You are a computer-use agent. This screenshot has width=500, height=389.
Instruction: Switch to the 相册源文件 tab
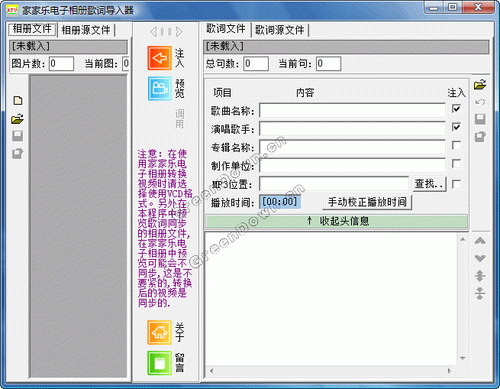(86, 30)
